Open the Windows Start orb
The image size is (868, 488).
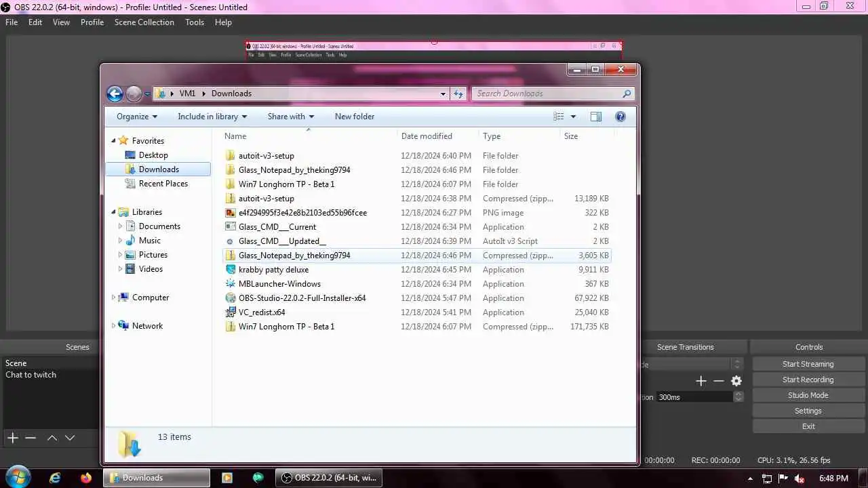tap(18, 477)
